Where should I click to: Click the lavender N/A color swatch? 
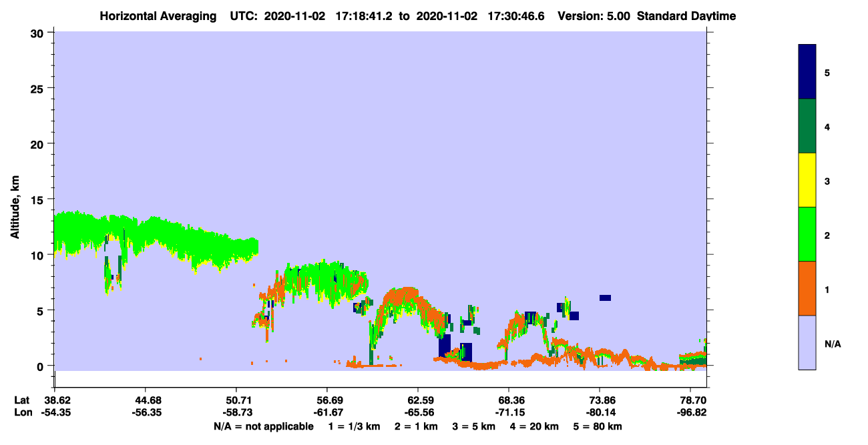[x=807, y=342]
